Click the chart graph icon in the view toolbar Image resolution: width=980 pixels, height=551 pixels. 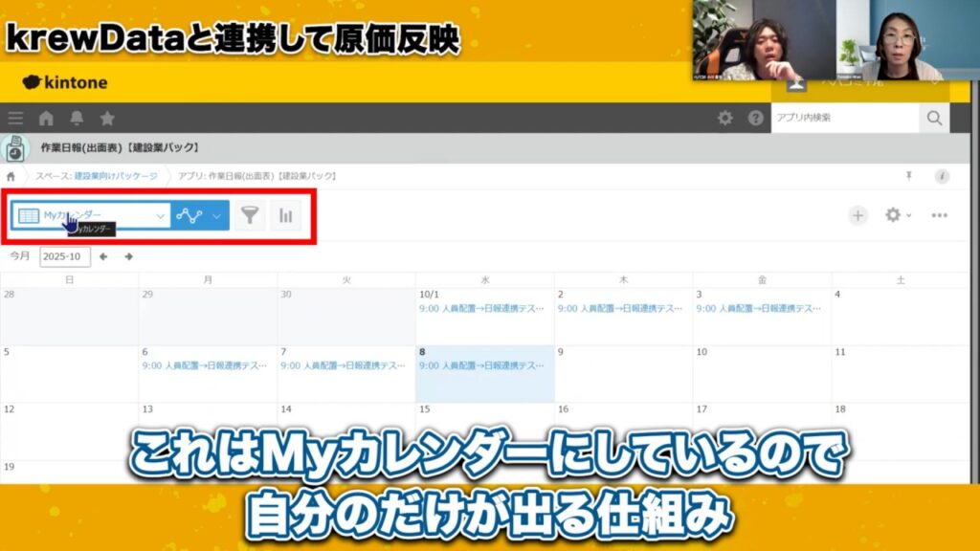tap(284, 216)
